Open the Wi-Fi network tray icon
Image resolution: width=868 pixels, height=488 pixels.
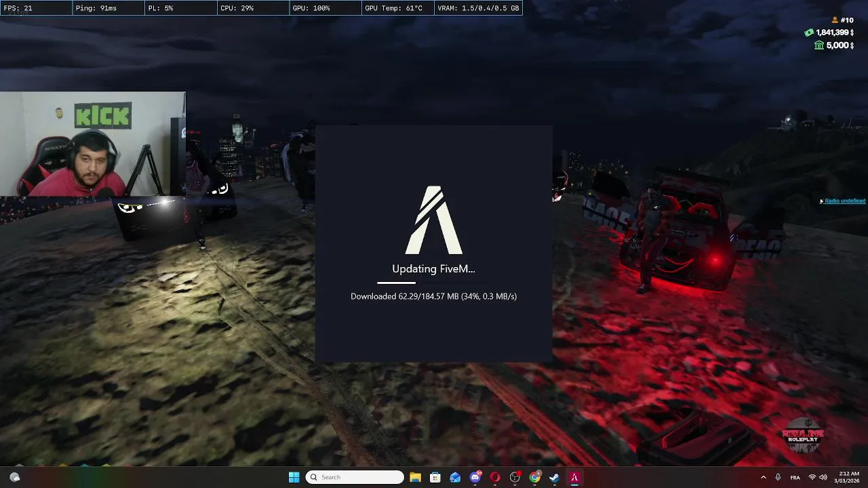812,477
